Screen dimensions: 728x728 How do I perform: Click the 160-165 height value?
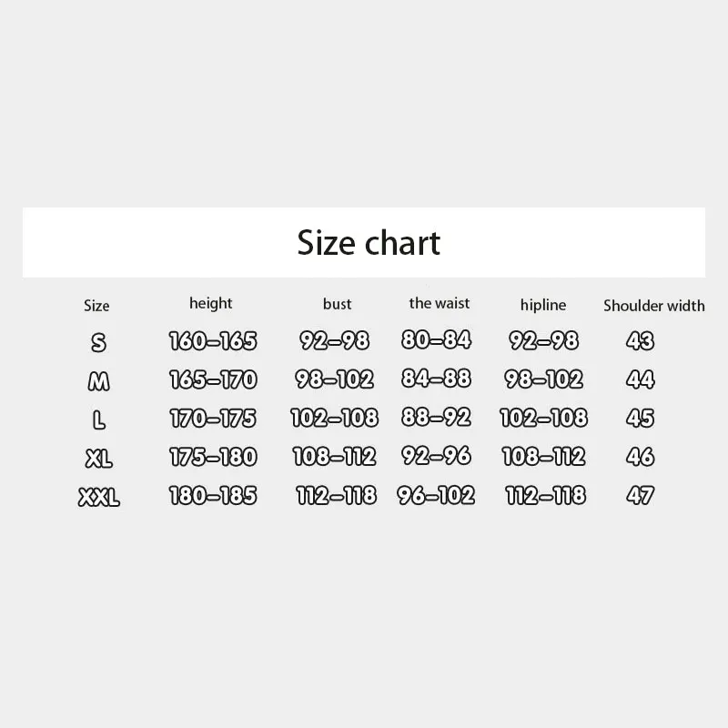(x=213, y=341)
